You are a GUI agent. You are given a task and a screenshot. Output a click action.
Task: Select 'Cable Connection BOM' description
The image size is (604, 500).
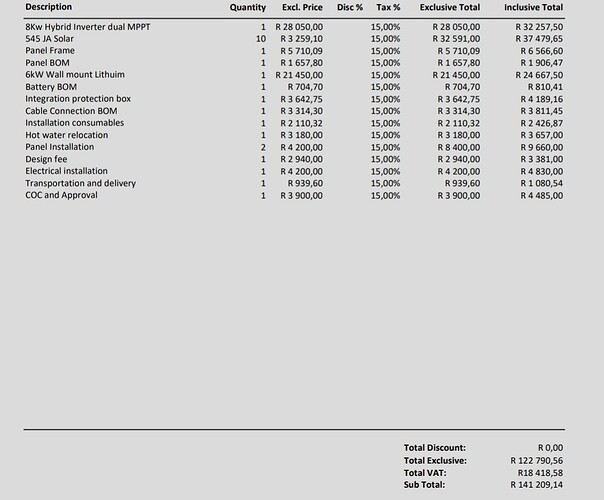pos(71,111)
